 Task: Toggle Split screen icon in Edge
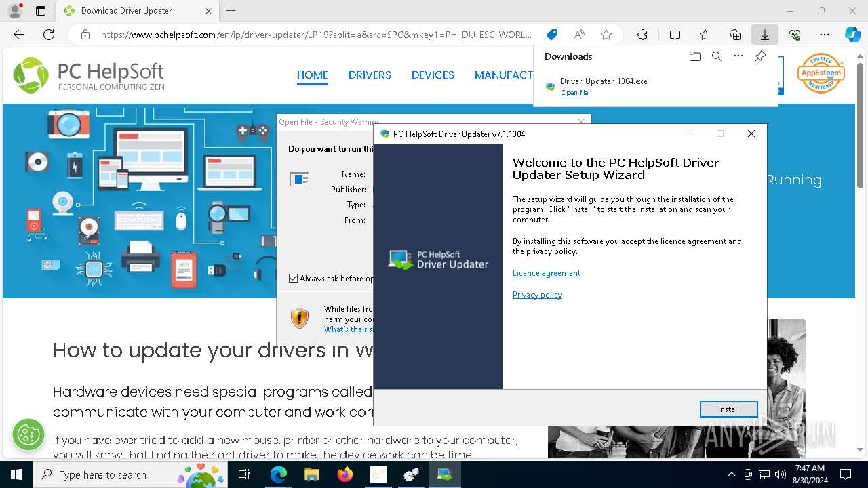(675, 35)
